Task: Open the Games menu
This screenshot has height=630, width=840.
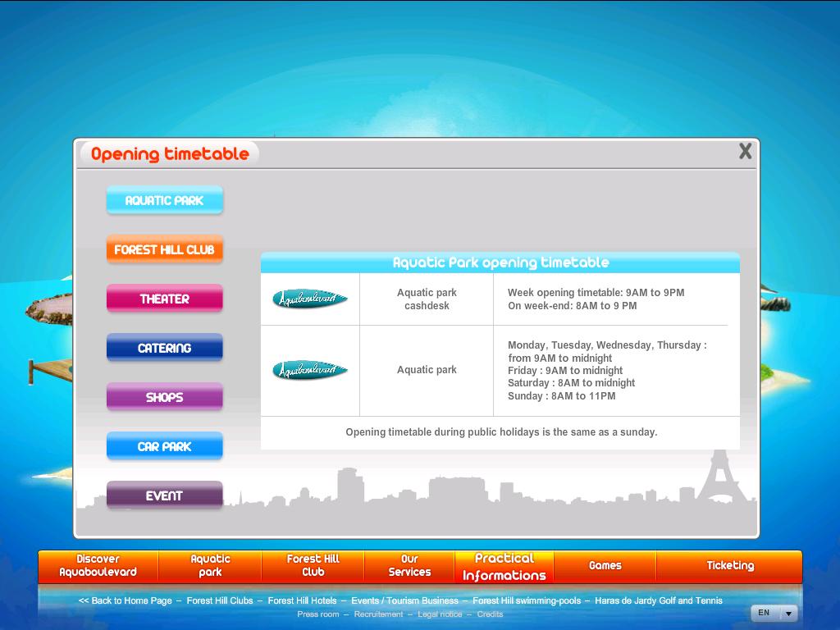Action: point(605,565)
